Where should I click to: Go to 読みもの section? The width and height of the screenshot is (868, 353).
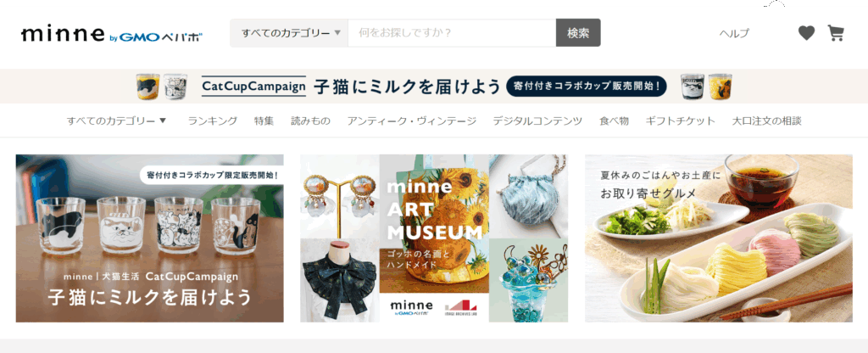tap(310, 120)
